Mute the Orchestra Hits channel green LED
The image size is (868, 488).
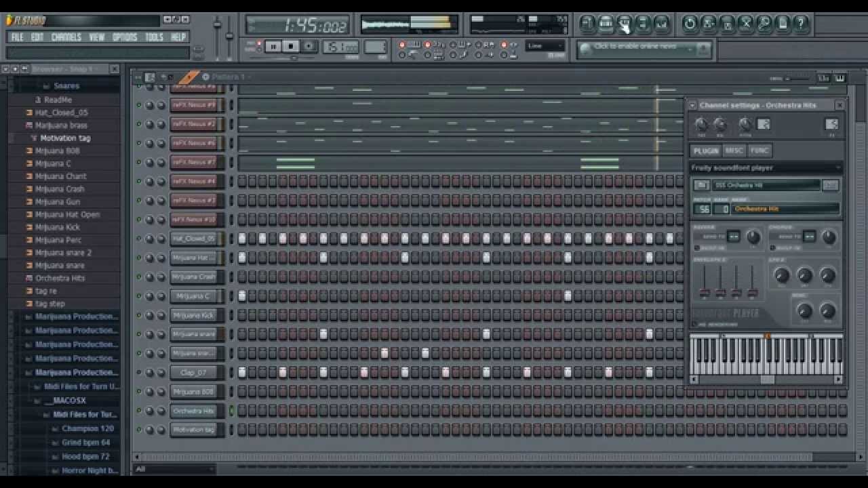pos(139,411)
